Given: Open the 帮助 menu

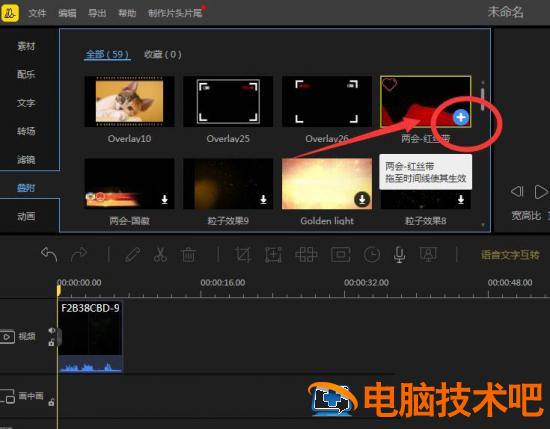Looking at the screenshot, I should click(x=127, y=13).
